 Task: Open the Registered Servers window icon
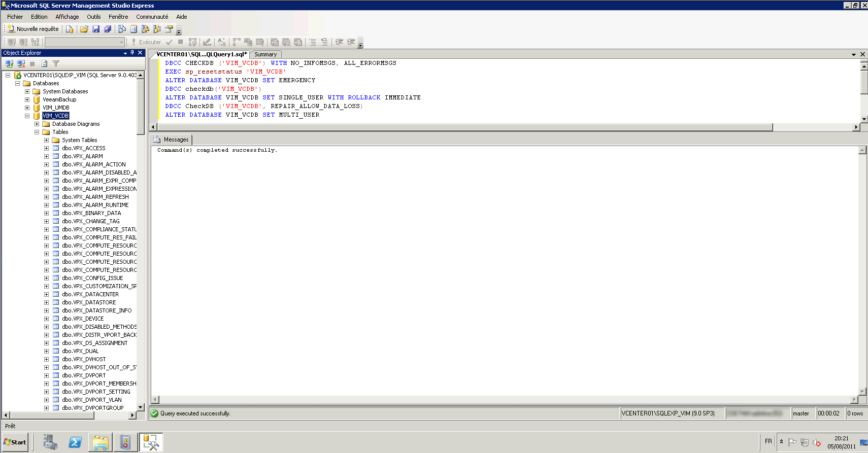tap(122, 29)
